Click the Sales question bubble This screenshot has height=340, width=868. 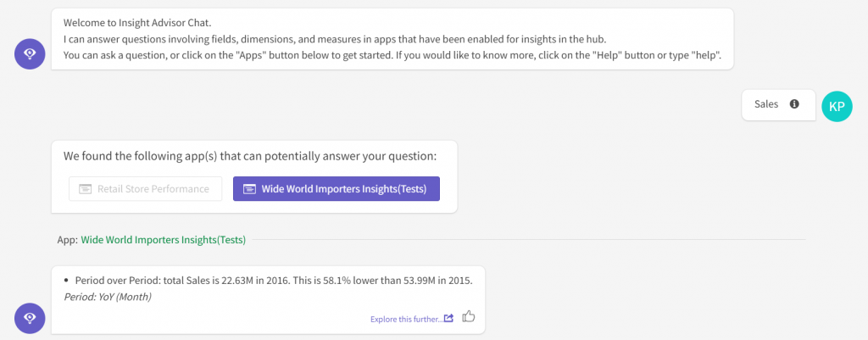coord(778,104)
